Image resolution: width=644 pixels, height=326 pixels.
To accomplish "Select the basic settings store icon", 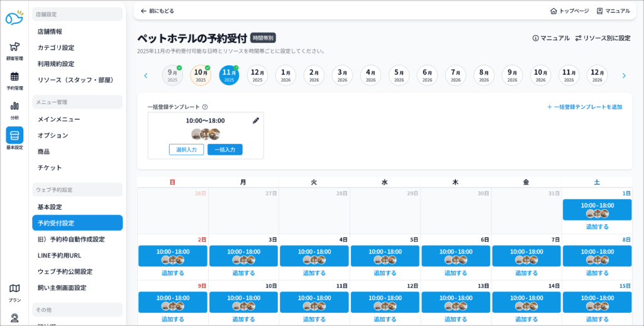I will (14, 136).
